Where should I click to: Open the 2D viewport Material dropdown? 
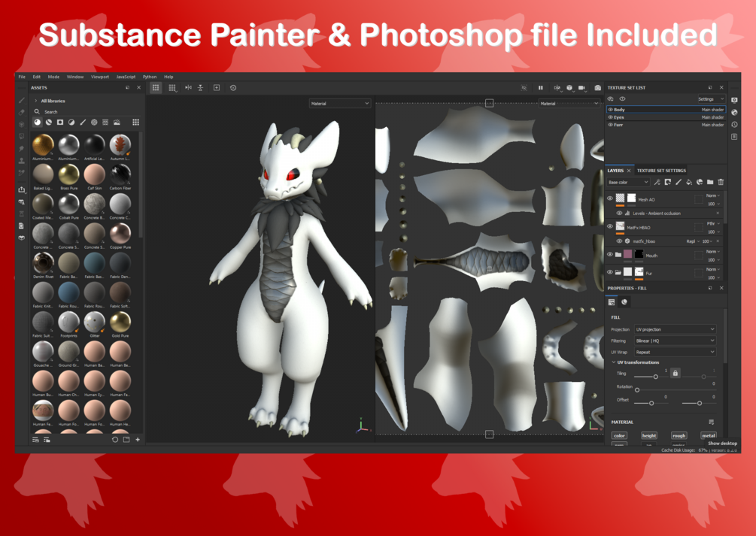569,104
